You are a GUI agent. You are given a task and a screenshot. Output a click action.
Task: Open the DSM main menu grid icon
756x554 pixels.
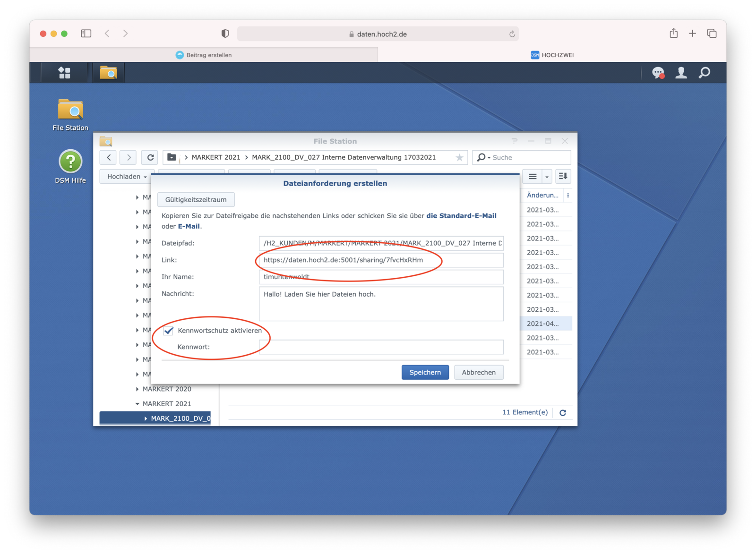(x=64, y=73)
